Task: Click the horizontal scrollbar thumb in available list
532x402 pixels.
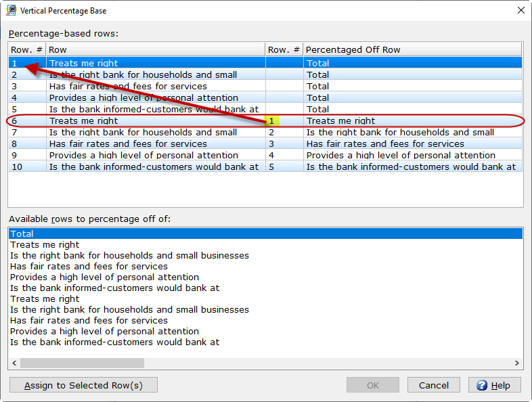Action: pyautogui.click(x=81, y=363)
